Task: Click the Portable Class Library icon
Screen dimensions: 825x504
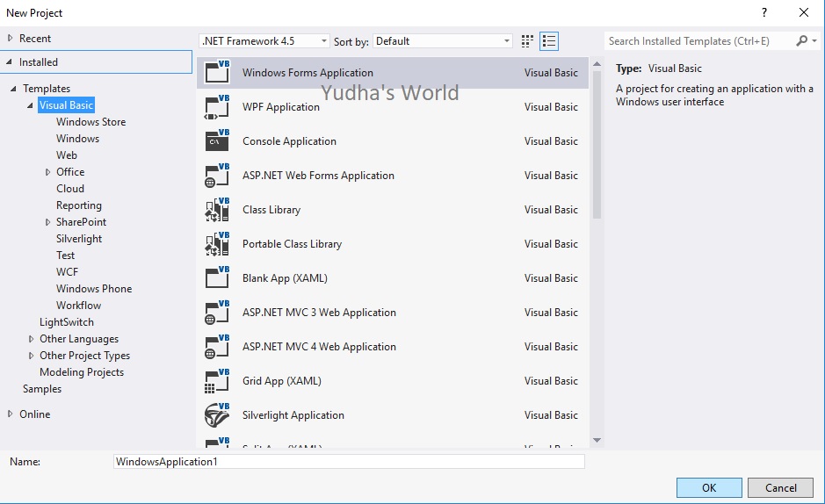Action: pos(217,243)
